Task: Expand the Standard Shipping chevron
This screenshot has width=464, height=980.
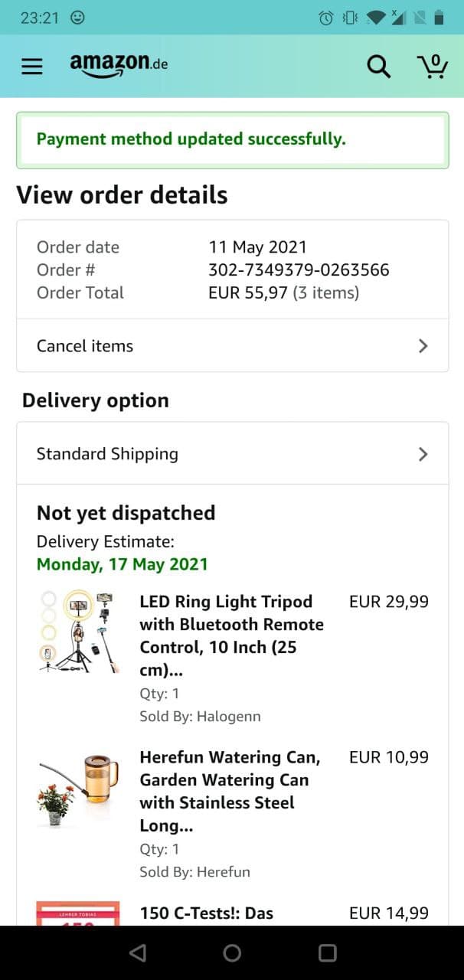Action: (x=423, y=454)
